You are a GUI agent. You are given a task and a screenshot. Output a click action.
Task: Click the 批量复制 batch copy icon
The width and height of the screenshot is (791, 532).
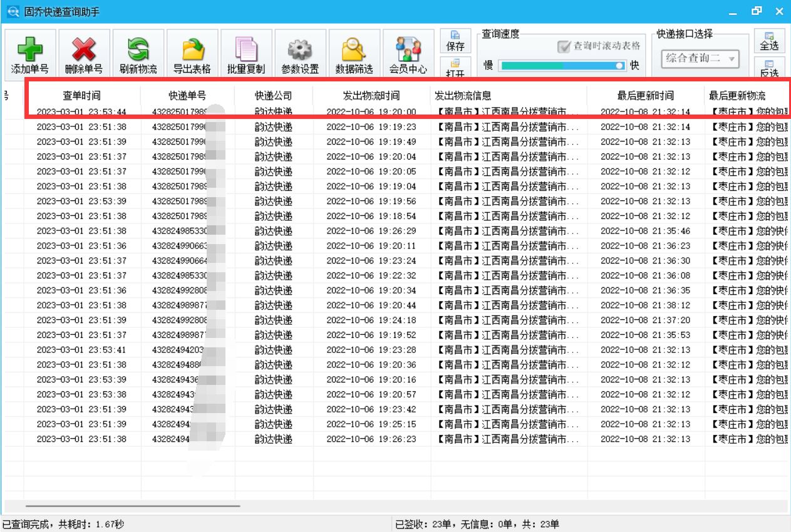point(246,54)
